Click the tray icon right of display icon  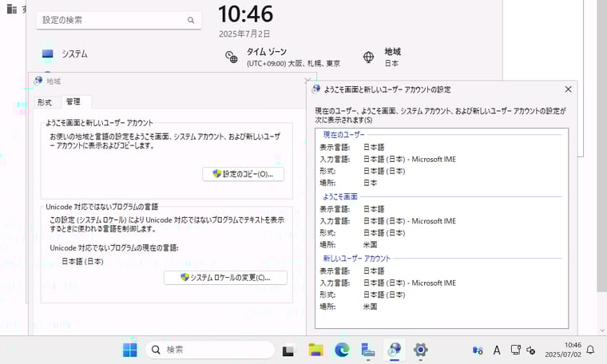point(531,350)
